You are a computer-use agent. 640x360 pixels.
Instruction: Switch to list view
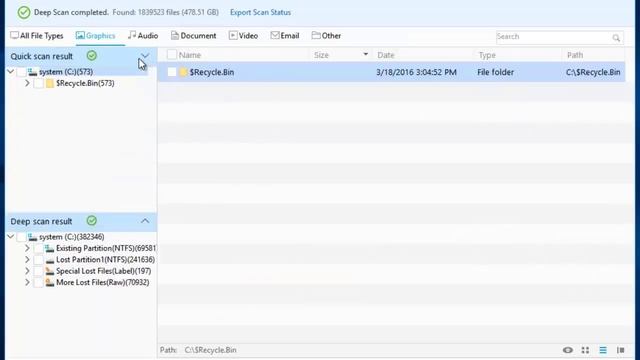click(x=603, y=350)
